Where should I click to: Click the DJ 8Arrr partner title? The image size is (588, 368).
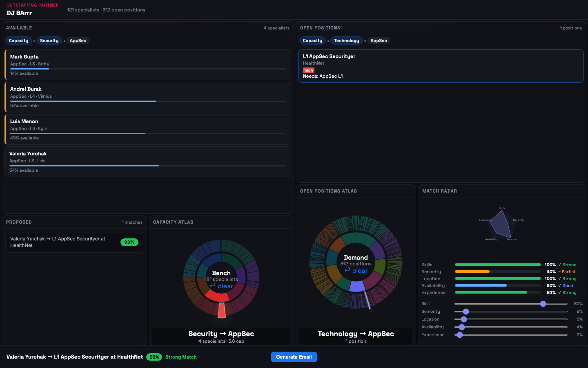(19, 13)
